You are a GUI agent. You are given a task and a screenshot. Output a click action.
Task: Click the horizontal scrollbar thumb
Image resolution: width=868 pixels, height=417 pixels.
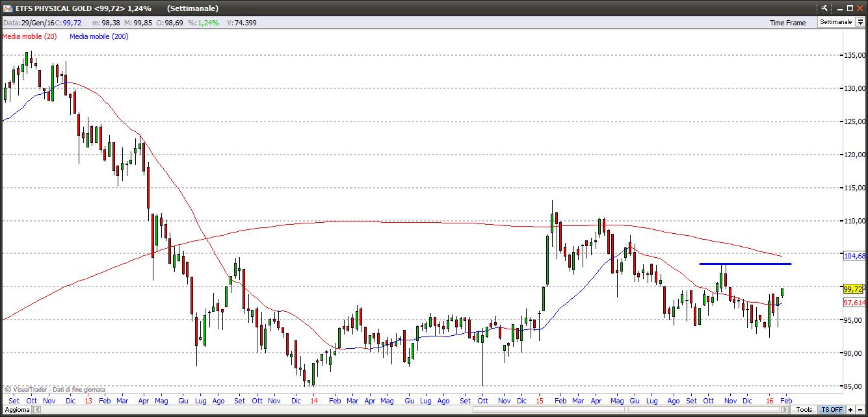(x=626, y=410)
